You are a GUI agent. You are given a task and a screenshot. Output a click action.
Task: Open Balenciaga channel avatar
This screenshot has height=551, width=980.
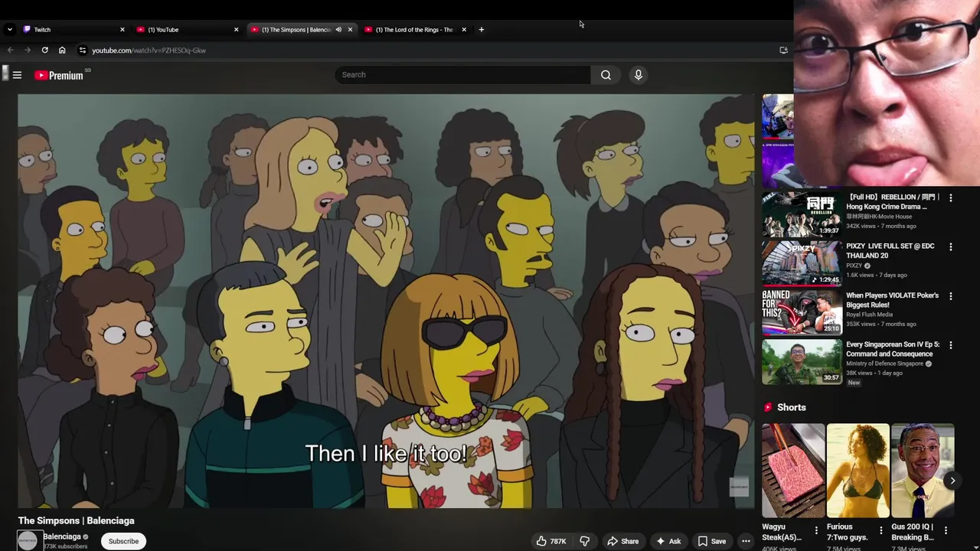click(28, 540)
